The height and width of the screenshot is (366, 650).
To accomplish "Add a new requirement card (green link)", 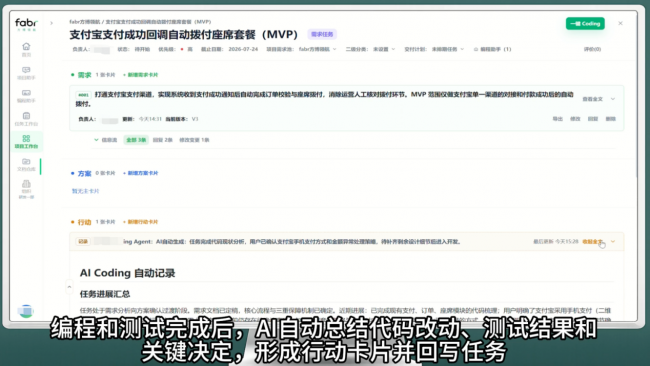I will click(x=141, y=75).
